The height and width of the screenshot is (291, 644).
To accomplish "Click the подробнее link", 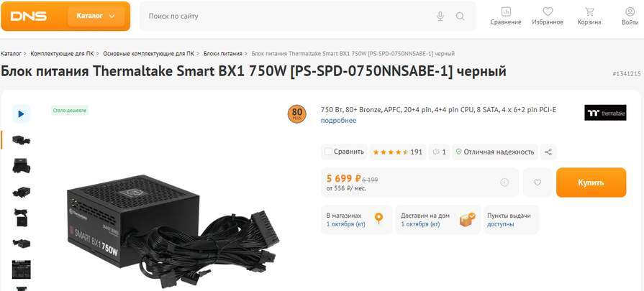I will tap(338, 121).
